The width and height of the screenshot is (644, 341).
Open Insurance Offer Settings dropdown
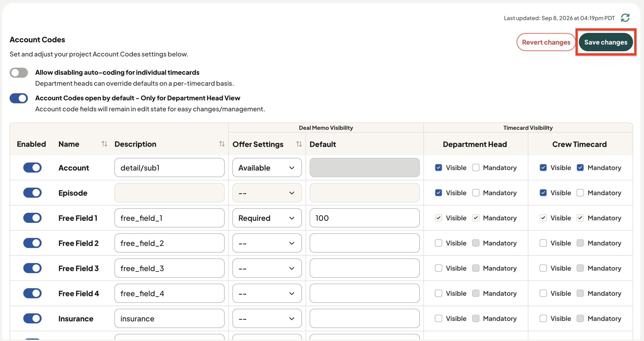pos(267,319)
